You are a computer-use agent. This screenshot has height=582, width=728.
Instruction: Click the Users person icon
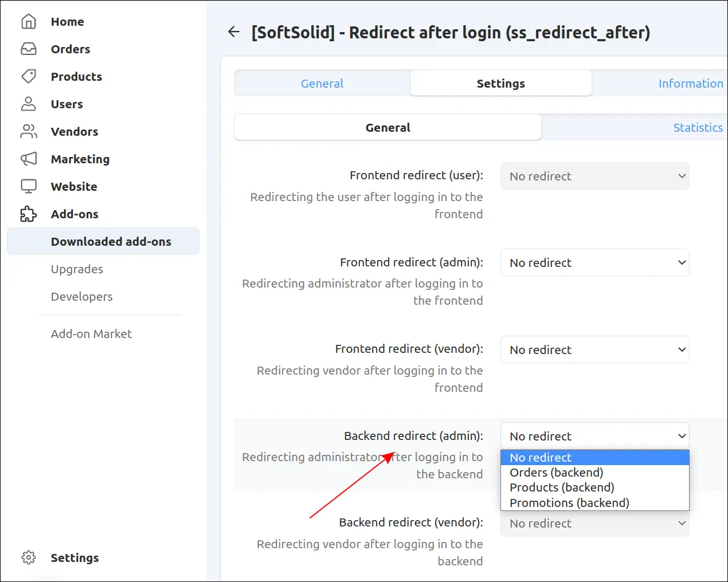coord(29,104)
